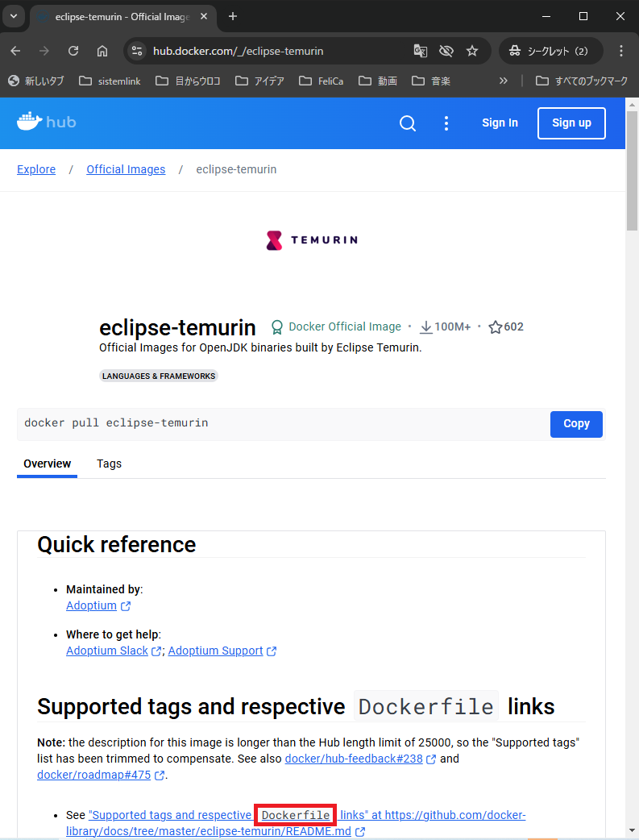Switch to the Tags tab

tap(109, 464)
